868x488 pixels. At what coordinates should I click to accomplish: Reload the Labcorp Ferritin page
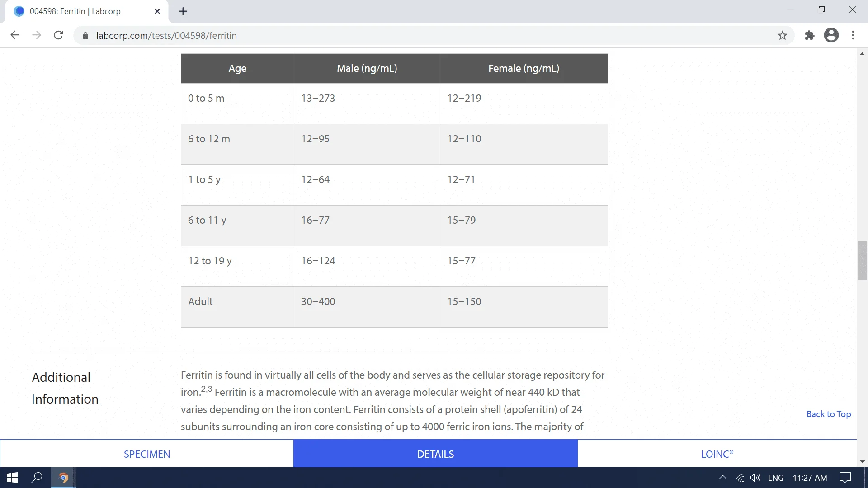point(58,35)
